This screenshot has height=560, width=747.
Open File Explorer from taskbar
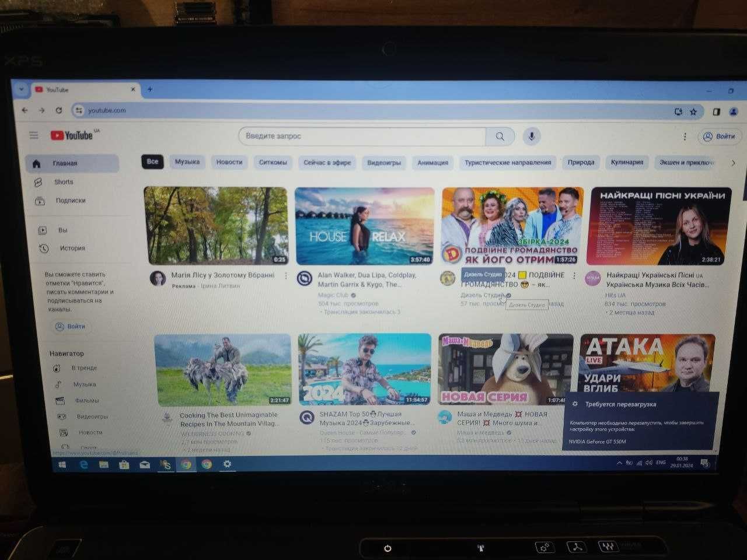(103, 465)
